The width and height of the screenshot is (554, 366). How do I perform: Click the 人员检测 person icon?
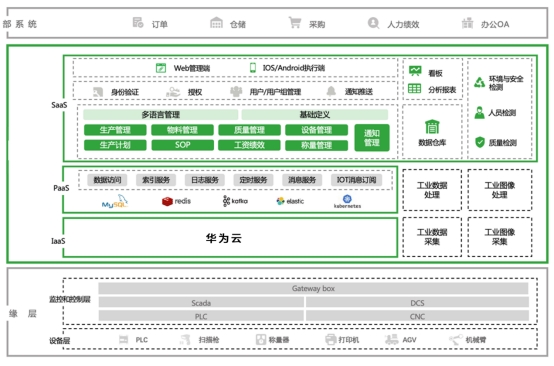[479, 113]
